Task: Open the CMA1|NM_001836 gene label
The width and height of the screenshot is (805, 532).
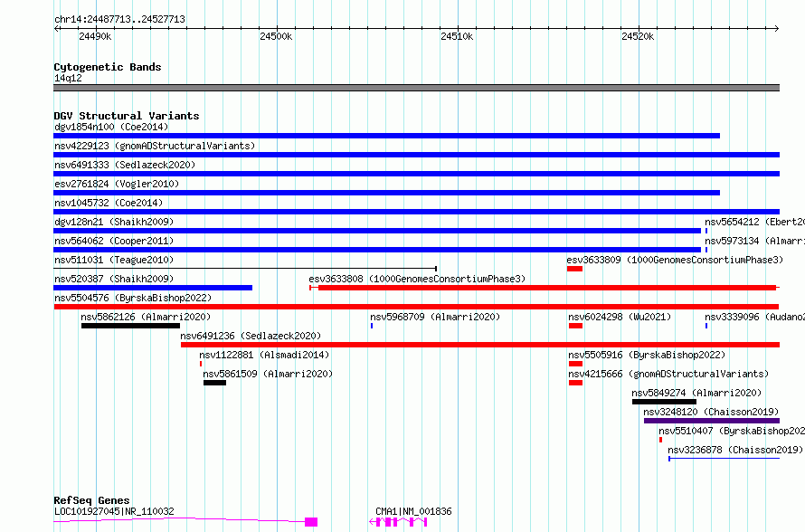Action: [x=413, y=511]
